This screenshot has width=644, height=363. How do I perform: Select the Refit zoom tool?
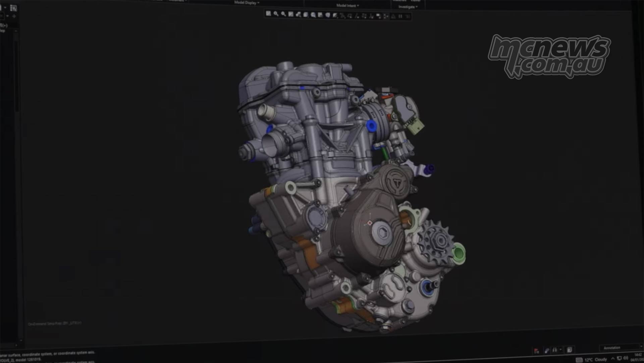pyautogui.click(x=268, y=14)
